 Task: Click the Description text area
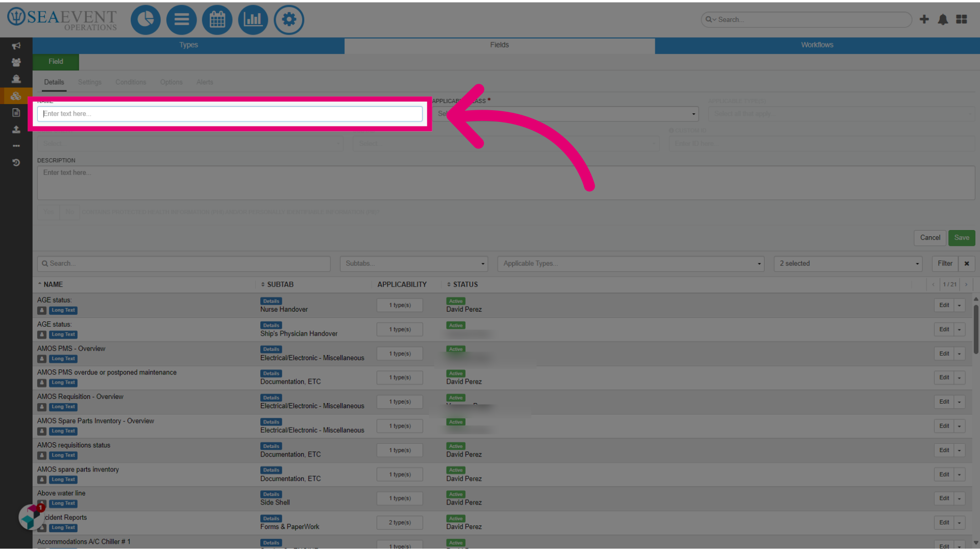pyautogui.click(x=506, y=183)
